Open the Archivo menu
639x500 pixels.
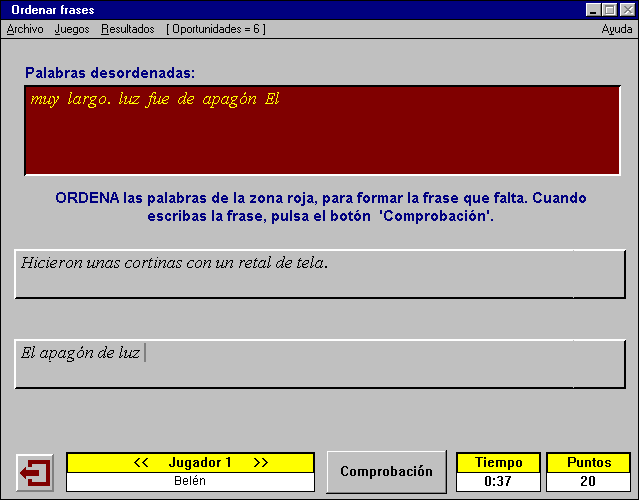25,29
